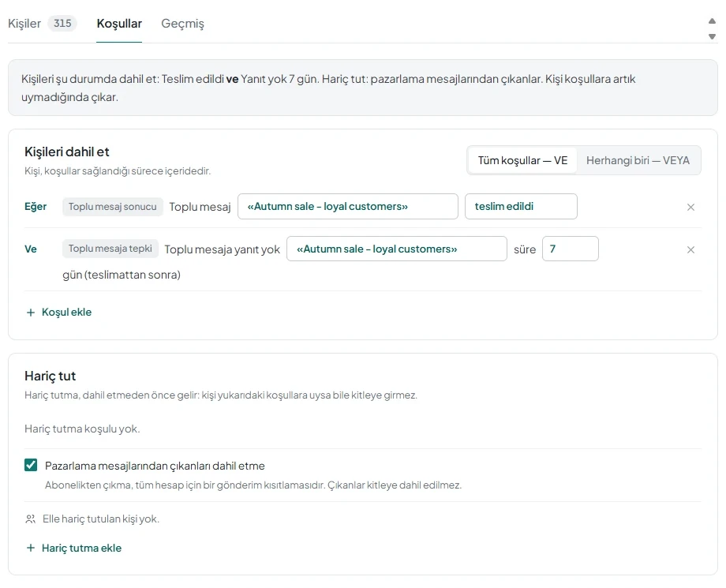Click the 'Toplu mesaja yanıt yok' text

223,249
